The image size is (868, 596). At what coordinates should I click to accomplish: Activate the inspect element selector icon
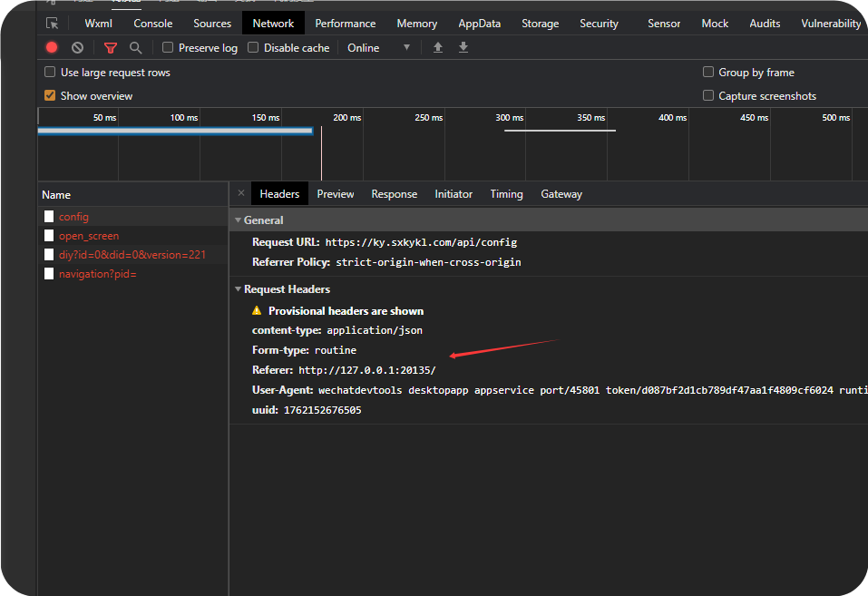(53, 24)
